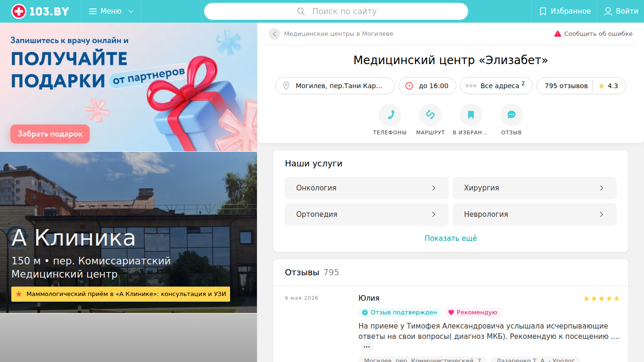Click the Отзыв speech bubble icon
This screenshot has width=644, height=362.
coord(512,115)
